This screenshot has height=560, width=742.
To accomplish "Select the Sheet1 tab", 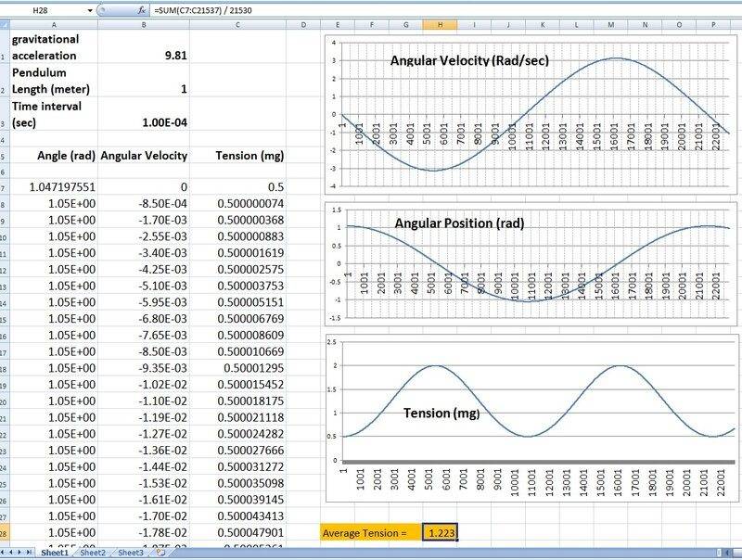I will point(54,554).
